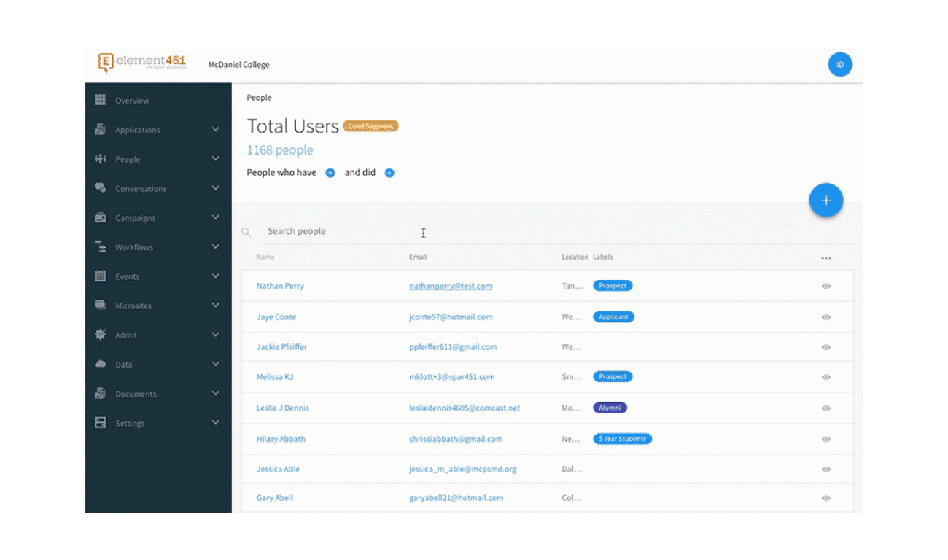Click the Data cloud icon

point(101,364)
